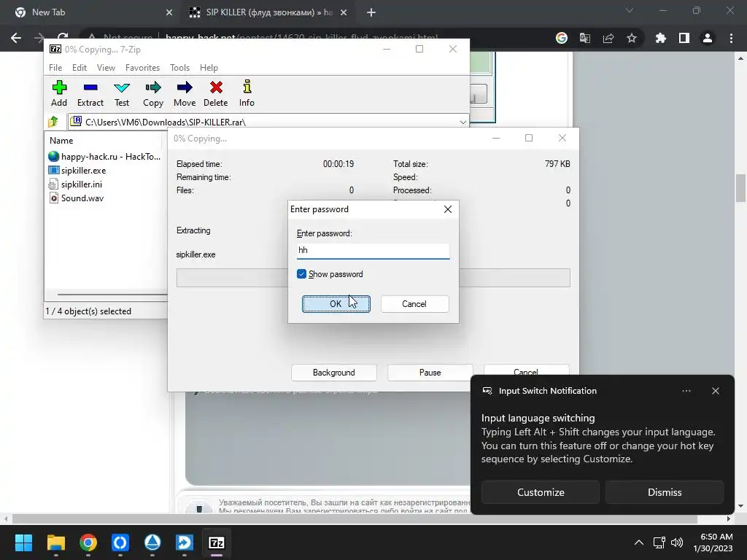The width and height of the screenshot is (747, 560).
Task: Select sipkiller.ini file
Action: pyautogui.click(x=82, y=184)
